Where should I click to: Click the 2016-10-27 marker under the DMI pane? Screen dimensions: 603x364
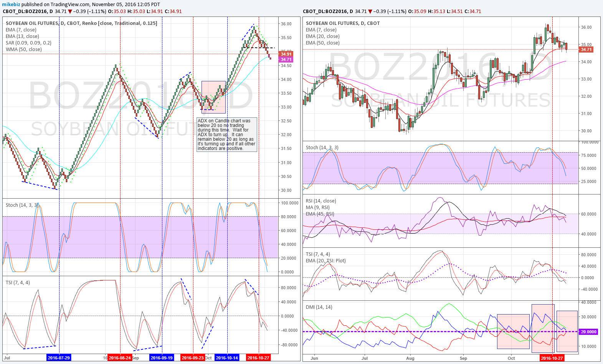552,358
